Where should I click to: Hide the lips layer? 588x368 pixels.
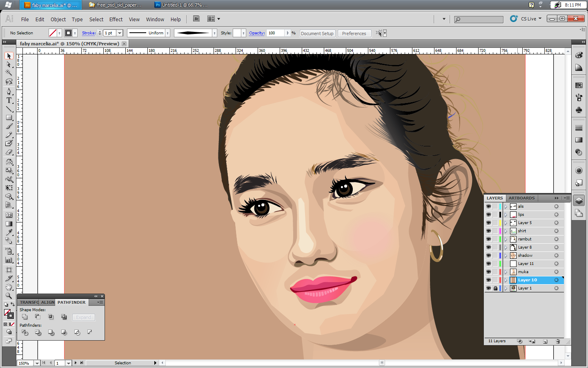tap(488, 215)
